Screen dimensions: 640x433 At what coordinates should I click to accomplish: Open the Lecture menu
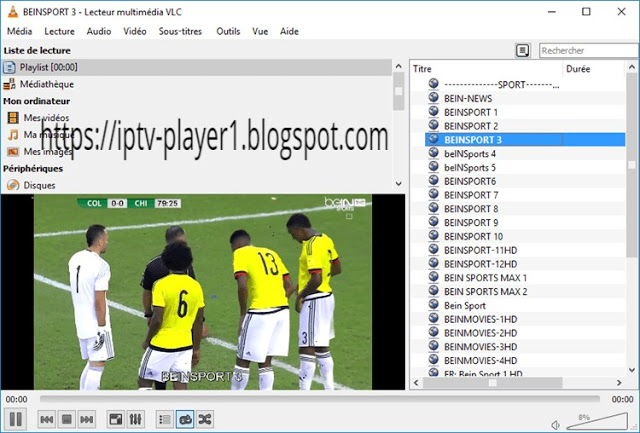pyautogui.click(x=60, y=31)
